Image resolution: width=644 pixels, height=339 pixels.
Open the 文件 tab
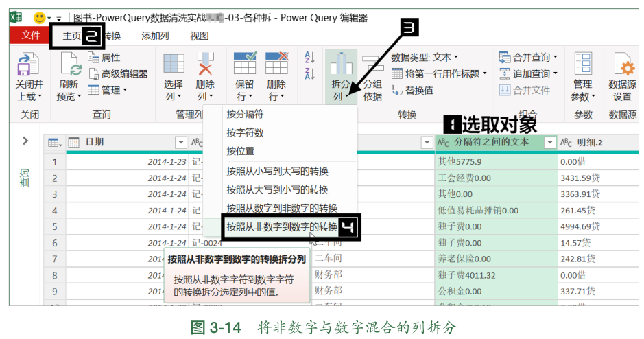coord(30,35)
